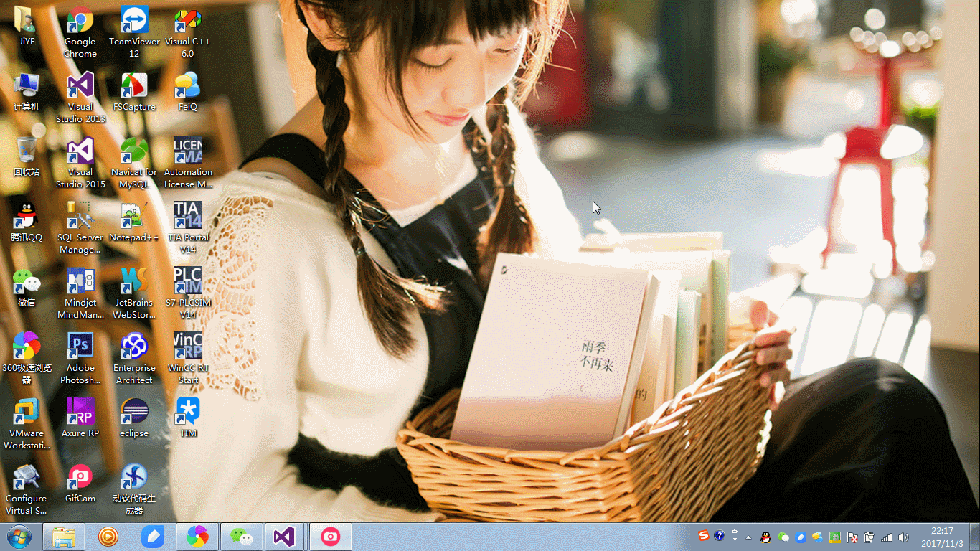Select the Enterprise Architect shortcut
Image resolution: width=980 pixels, height=551 pixels.
[x=134, y=359]
